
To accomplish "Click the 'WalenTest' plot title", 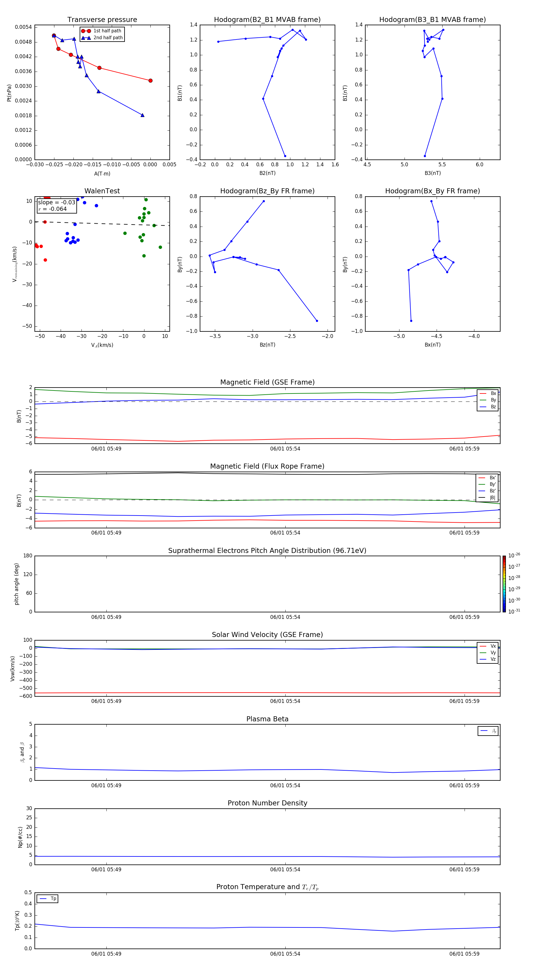I will pyautogui.click(x=102, y=191).
